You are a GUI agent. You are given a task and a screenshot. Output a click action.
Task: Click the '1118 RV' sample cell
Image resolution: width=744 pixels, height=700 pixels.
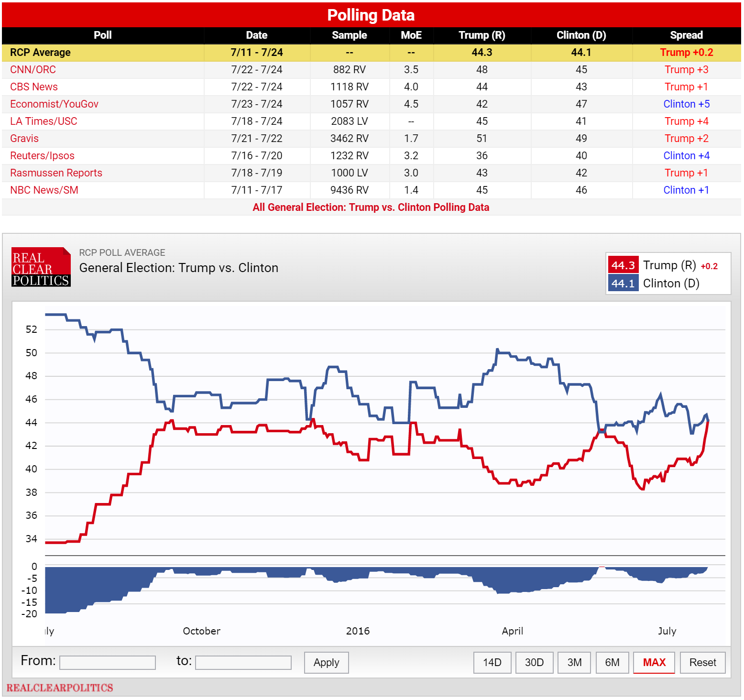click(350, 87)
